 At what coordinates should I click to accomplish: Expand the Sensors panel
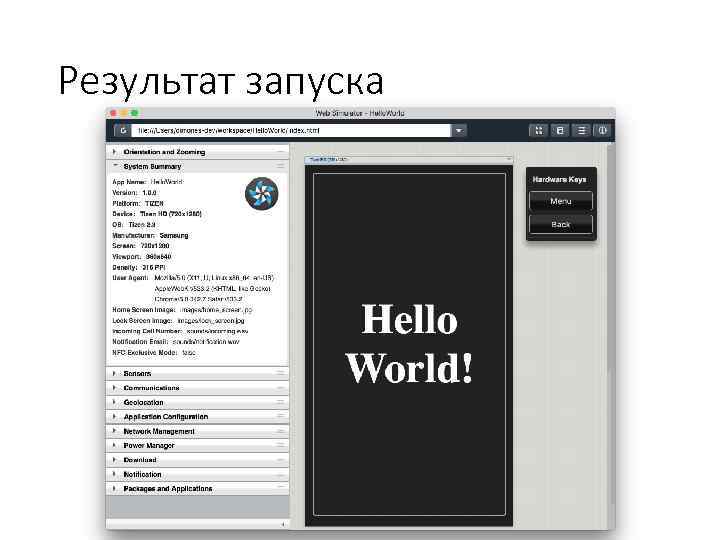(197, 373)
